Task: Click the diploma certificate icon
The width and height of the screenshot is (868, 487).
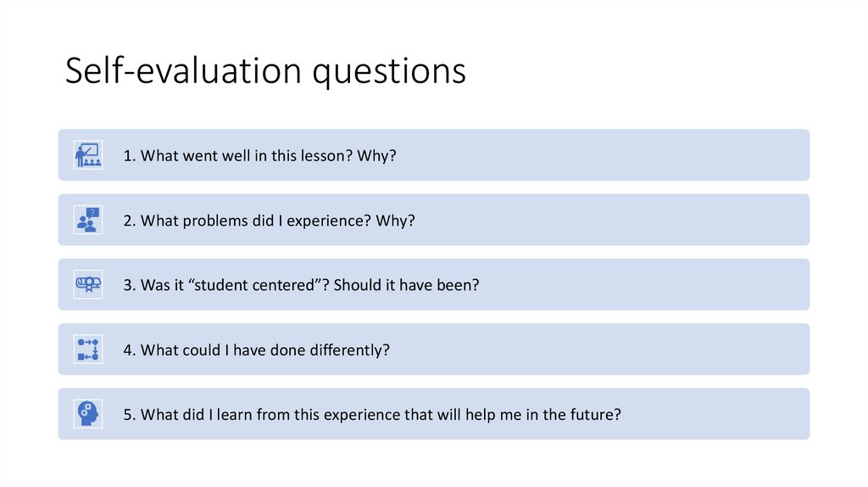Action: point(88,284)
